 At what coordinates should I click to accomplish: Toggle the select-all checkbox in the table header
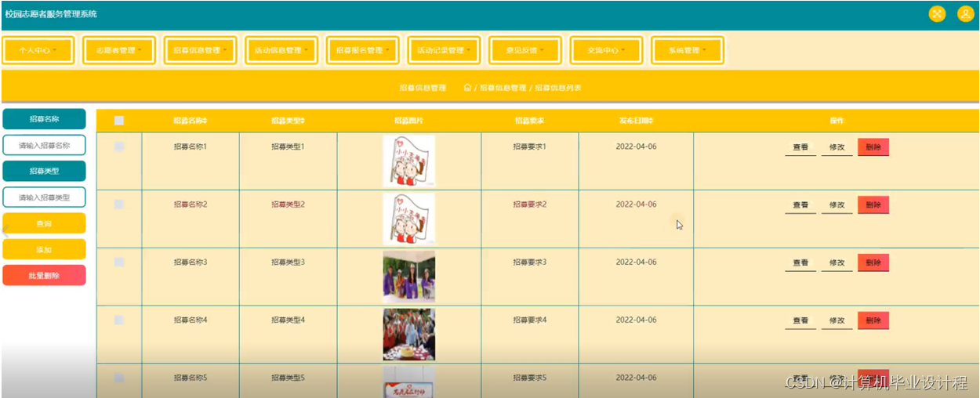pyautogui.click(x=119, y=121)
